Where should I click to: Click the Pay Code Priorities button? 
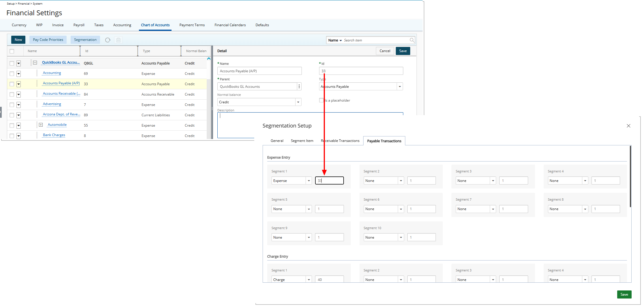(x=48, y=40)
